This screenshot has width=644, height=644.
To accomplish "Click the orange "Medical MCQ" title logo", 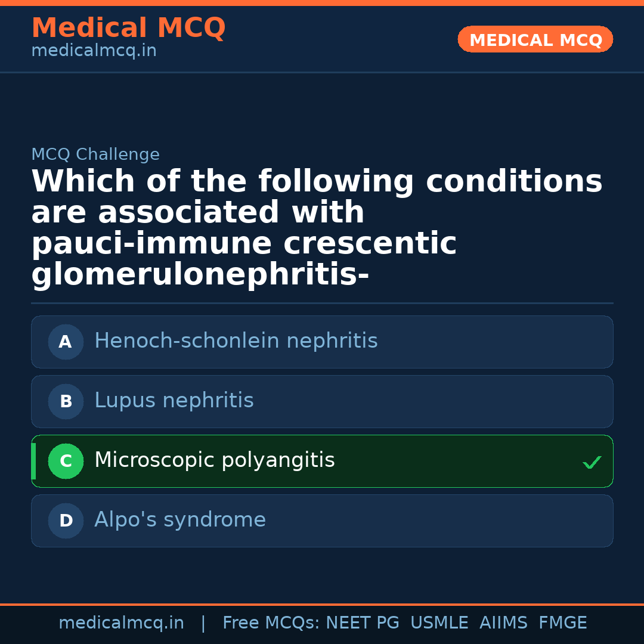I will click(128, 28).
